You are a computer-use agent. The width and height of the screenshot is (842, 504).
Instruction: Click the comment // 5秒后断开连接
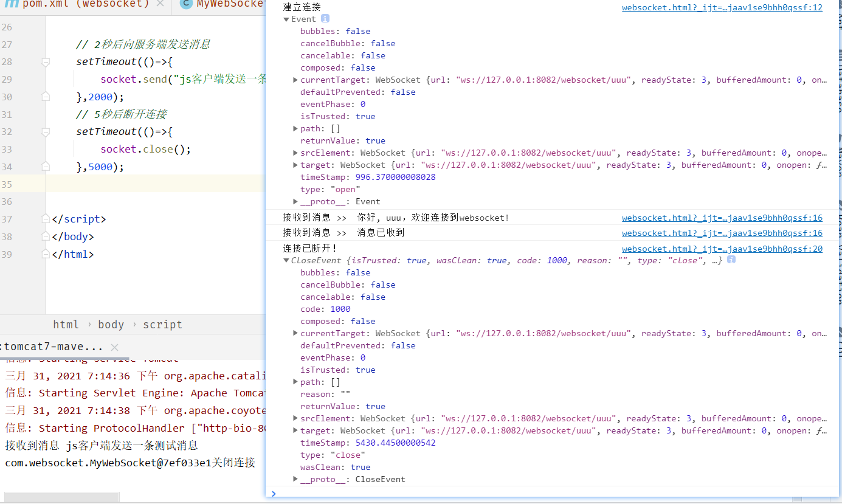(122, 114)
